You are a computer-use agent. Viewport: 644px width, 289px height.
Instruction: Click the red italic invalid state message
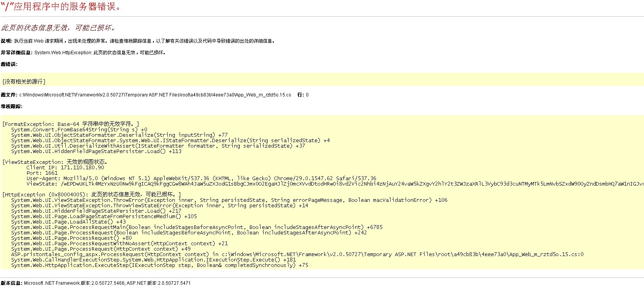tap(58, 28)
